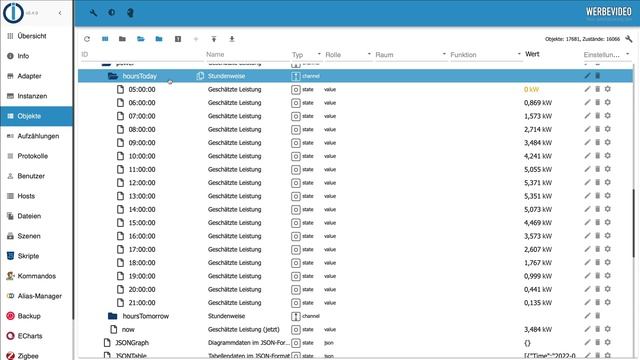Open Alias-Manager page
Screen dimensions: 640x360
pos(37,296)
